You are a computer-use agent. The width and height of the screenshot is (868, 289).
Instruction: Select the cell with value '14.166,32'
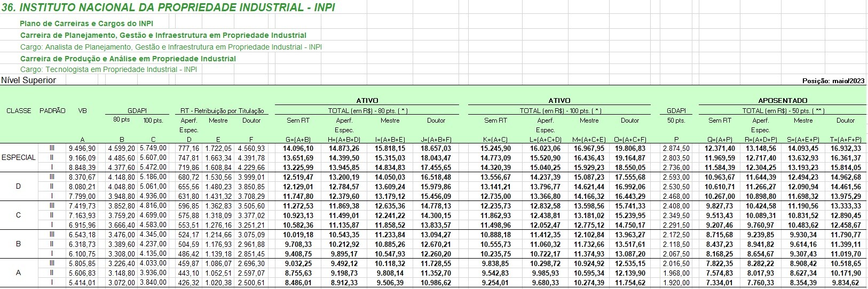click(x=589, y=197)
